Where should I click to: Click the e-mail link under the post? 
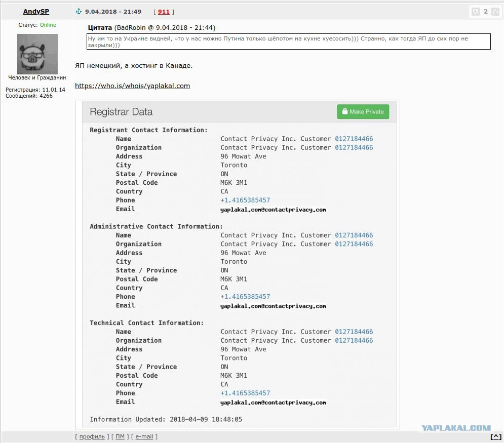pyautogui.click(x=144, y=436)
